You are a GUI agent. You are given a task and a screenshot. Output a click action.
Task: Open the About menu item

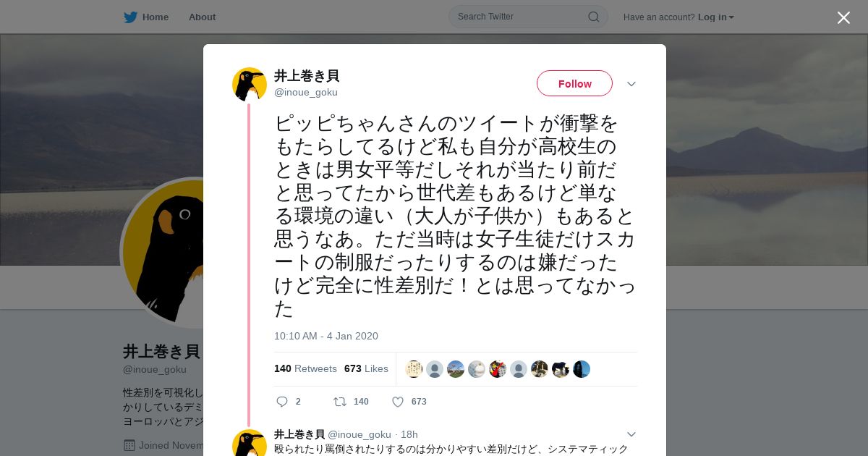202,17
